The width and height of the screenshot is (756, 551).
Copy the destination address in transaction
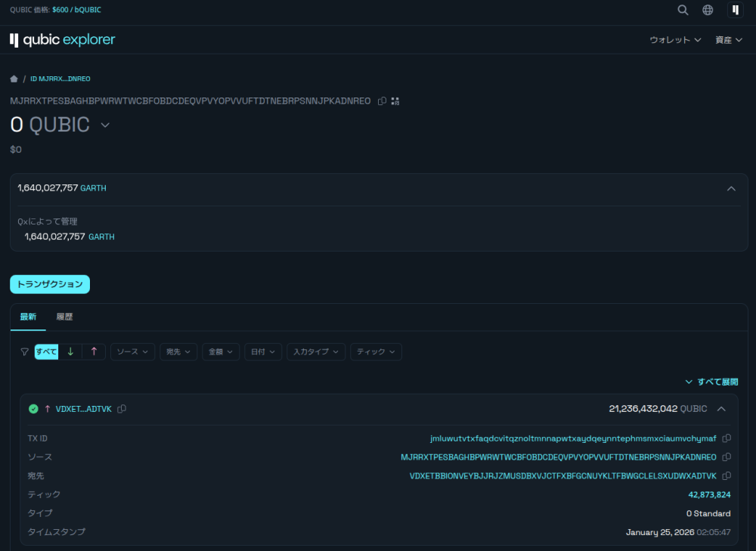(727, 476)
